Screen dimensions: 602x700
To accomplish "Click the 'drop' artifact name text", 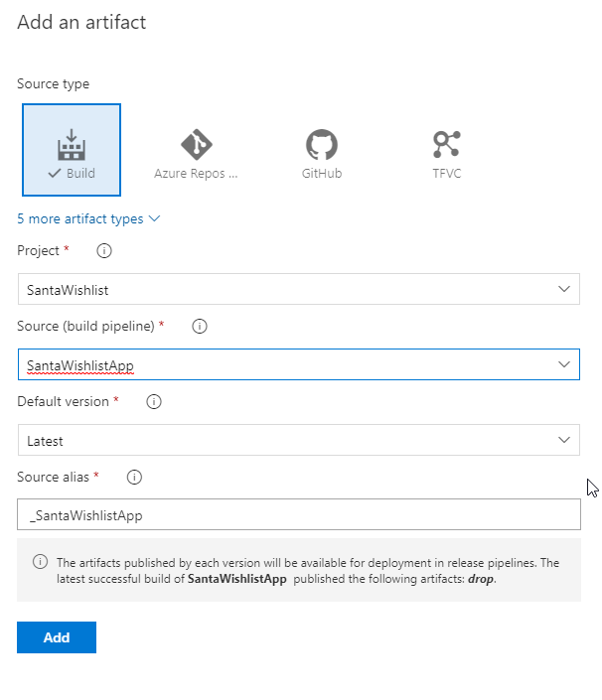I will click(x=481, y=579).
